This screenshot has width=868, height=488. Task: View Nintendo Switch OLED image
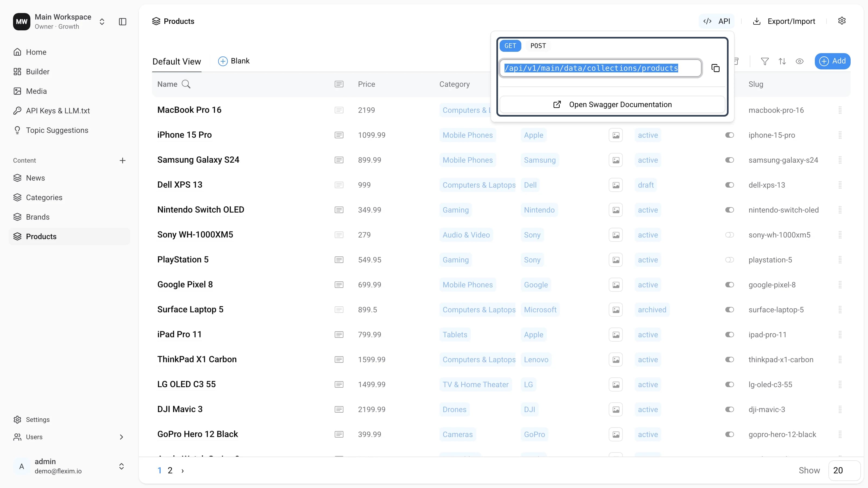coord(616,210)
